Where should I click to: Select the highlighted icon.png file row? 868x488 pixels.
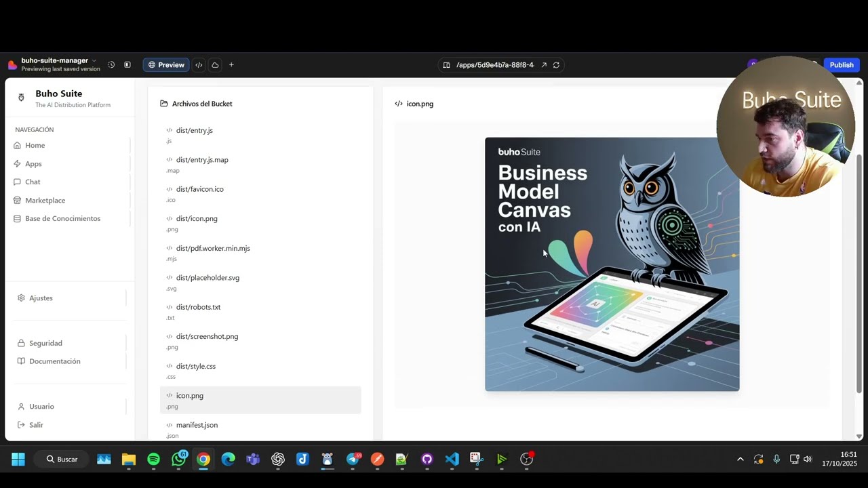(260, 400)
